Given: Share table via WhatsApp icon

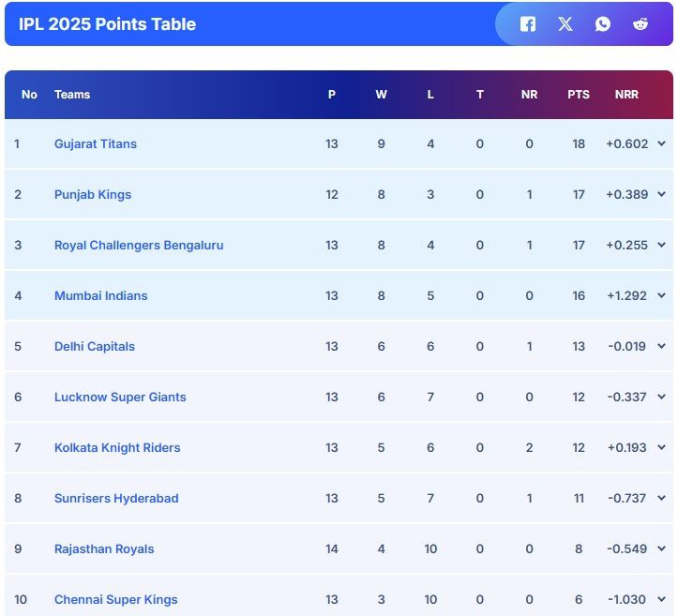Looking at the screenshot, I should tap(603, 24).
